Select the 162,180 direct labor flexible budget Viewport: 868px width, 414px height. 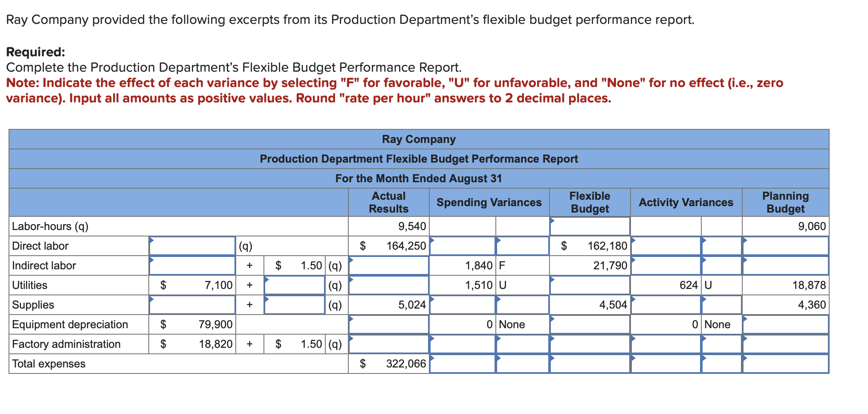607,246
